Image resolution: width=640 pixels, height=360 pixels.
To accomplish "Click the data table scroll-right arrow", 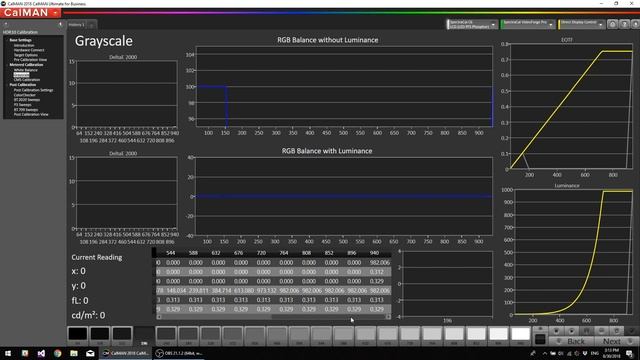I will click(388, 317).
